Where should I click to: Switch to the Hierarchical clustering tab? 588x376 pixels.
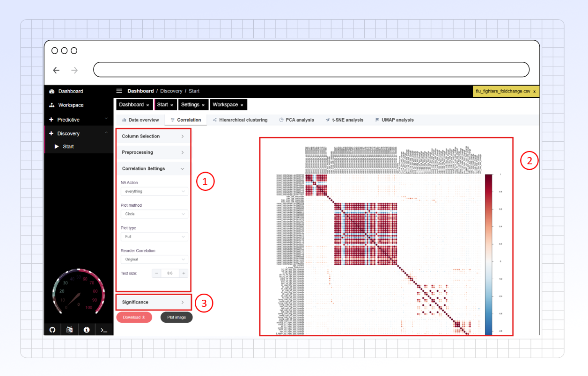point(240,120)
